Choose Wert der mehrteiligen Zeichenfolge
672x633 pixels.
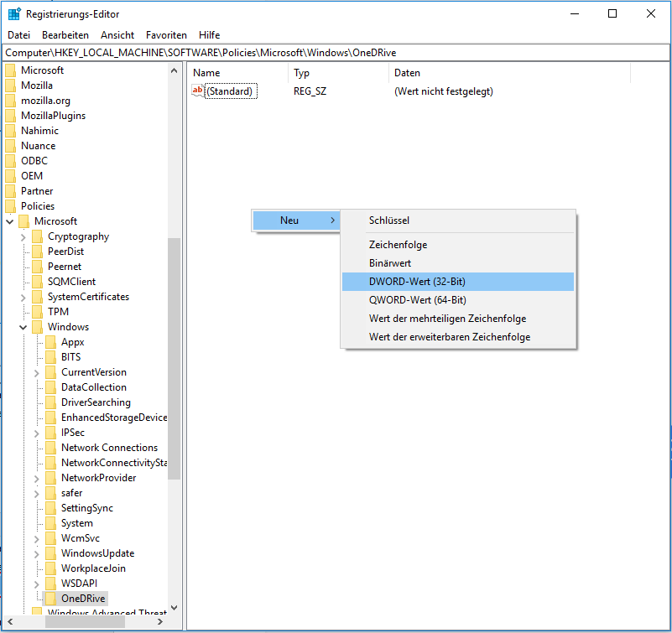coord(458,319)
